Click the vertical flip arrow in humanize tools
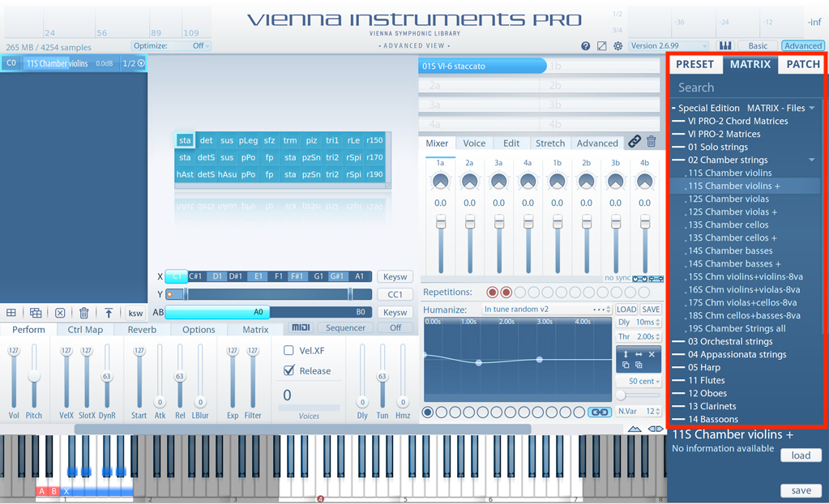Screen dimensions: 829x504 tap(626, 354)
